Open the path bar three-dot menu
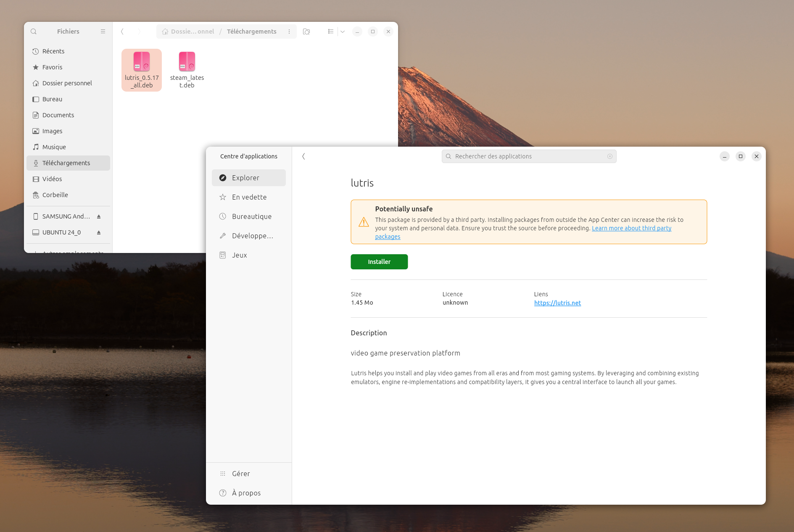This screenshot has width=794, height=532. [289, 32]
